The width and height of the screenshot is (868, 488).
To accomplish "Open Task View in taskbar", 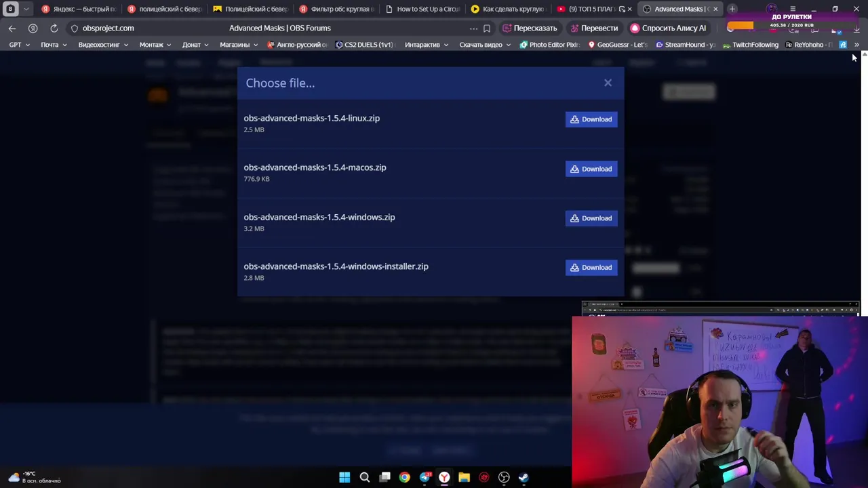I will 384,477.
